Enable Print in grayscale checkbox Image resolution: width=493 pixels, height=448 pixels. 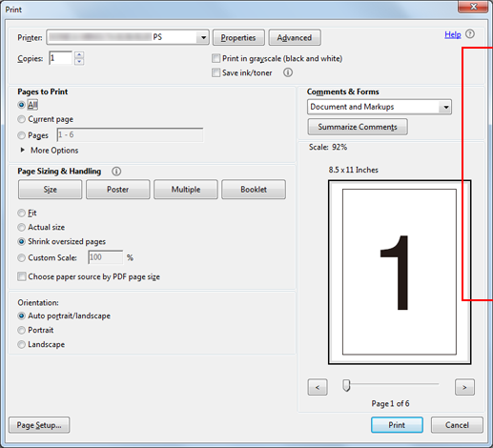point(216,58)
